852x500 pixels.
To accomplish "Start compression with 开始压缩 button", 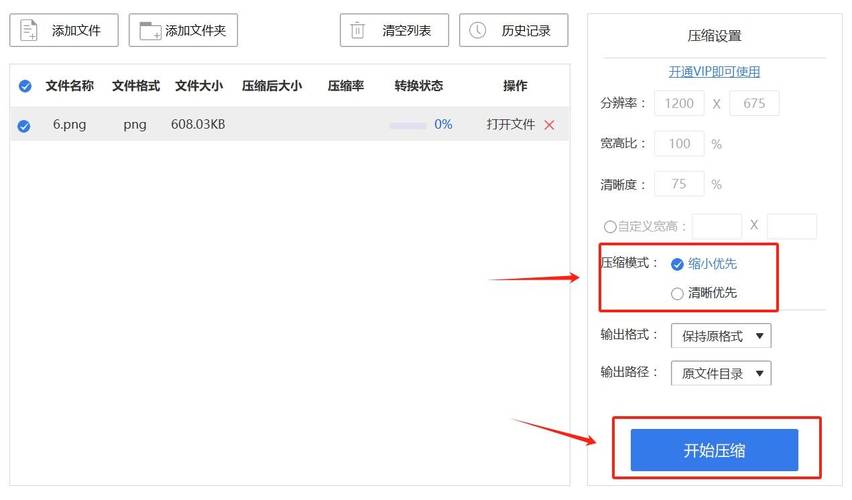I will (714, 450).
